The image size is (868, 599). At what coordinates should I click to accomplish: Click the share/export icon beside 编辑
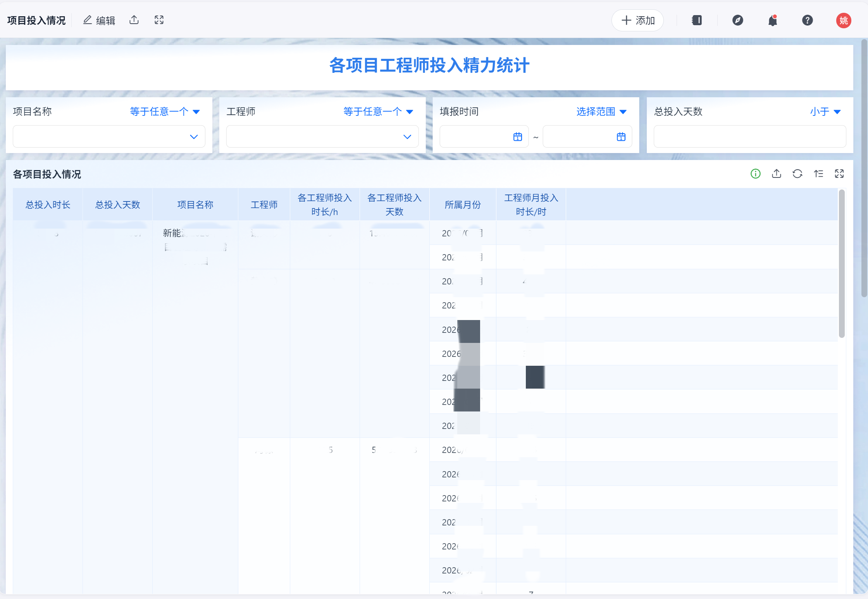(x=134, y=20)
